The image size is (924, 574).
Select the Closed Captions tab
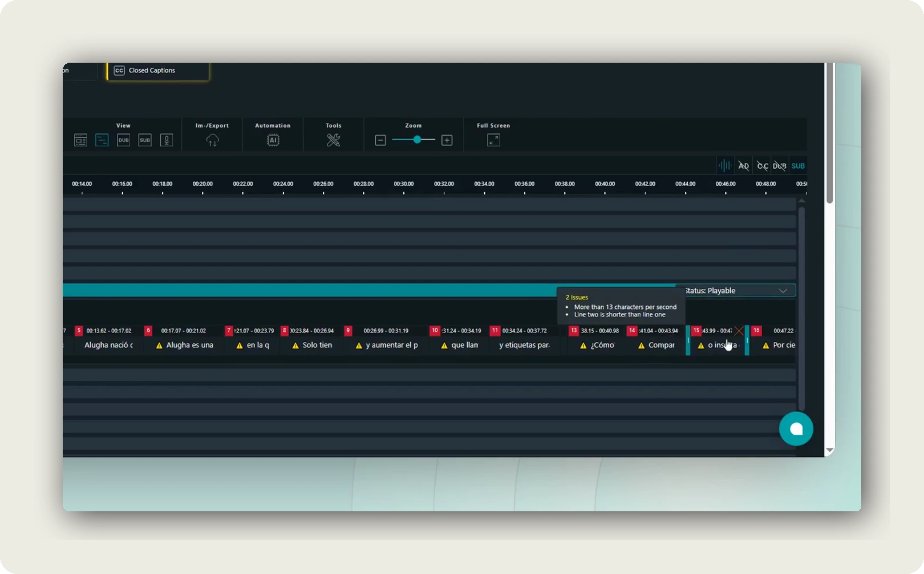pyautogui.click(x=157, y=71)
